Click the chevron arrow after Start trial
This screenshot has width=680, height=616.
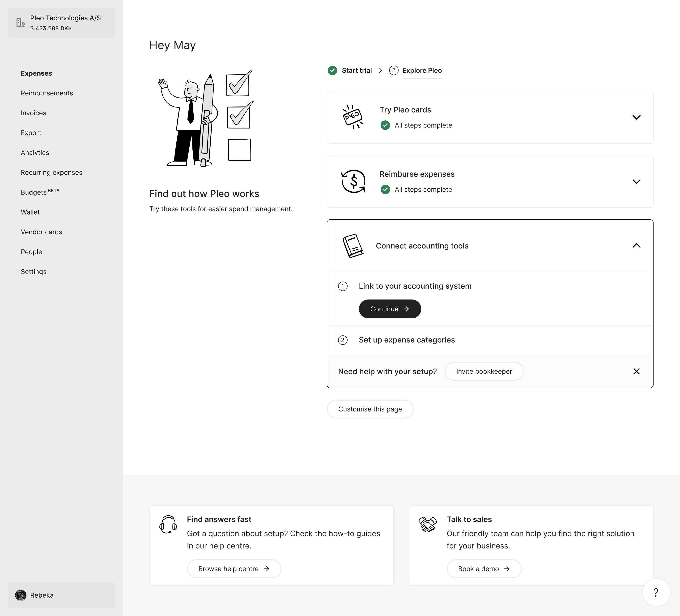click(380, 70)
